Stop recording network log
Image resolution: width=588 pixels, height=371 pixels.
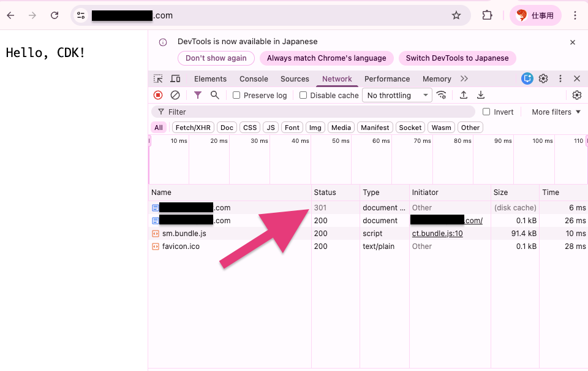tap(158, 95)
